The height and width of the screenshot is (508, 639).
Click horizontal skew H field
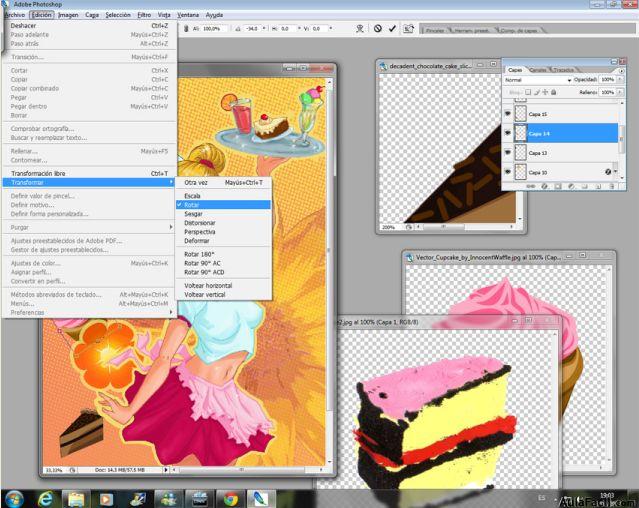[x=288, y=29]
